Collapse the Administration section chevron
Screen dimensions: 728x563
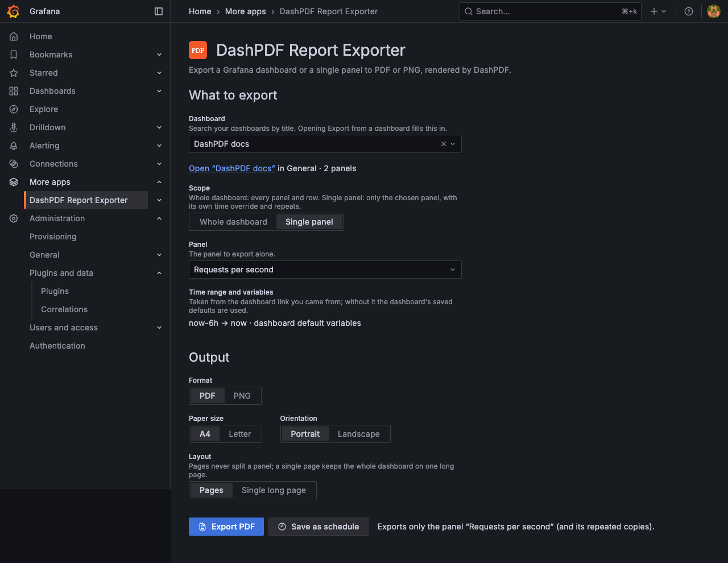click(x=159, y=218)
